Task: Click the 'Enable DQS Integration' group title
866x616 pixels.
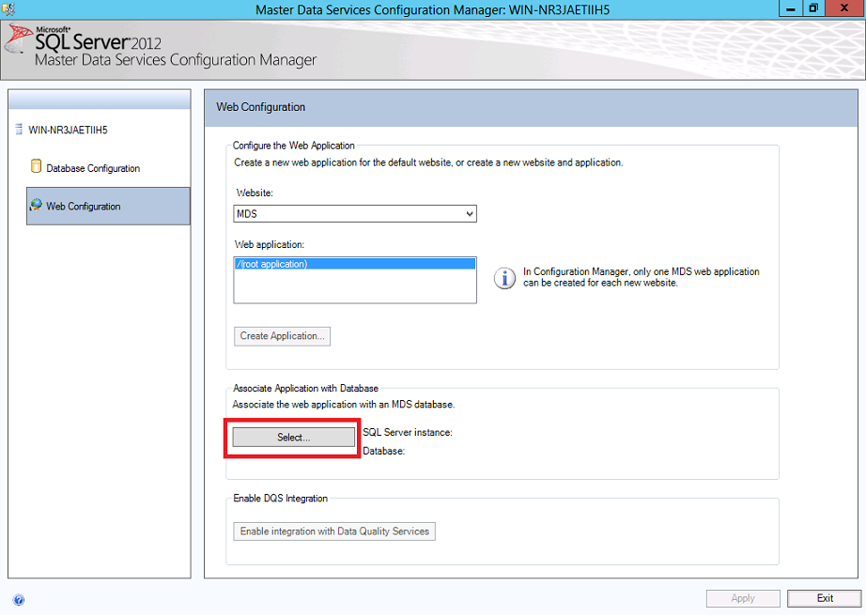Action: point(281,499)
